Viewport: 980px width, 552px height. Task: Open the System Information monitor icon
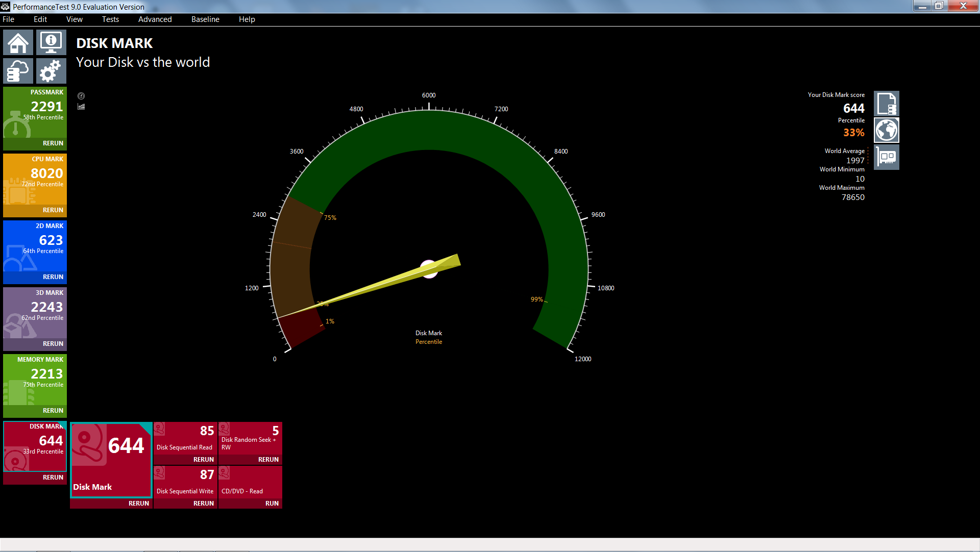click(x=51, y=42)
